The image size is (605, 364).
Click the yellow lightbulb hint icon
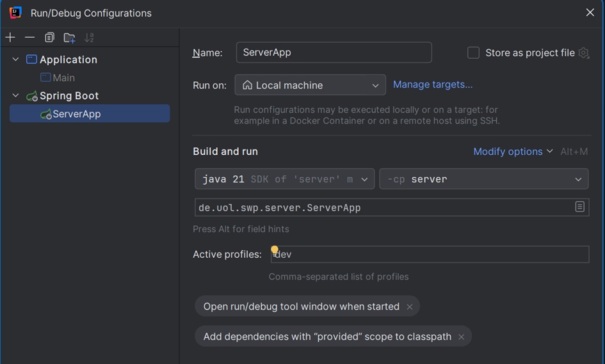pyautogui.click(x=275, y=250)
